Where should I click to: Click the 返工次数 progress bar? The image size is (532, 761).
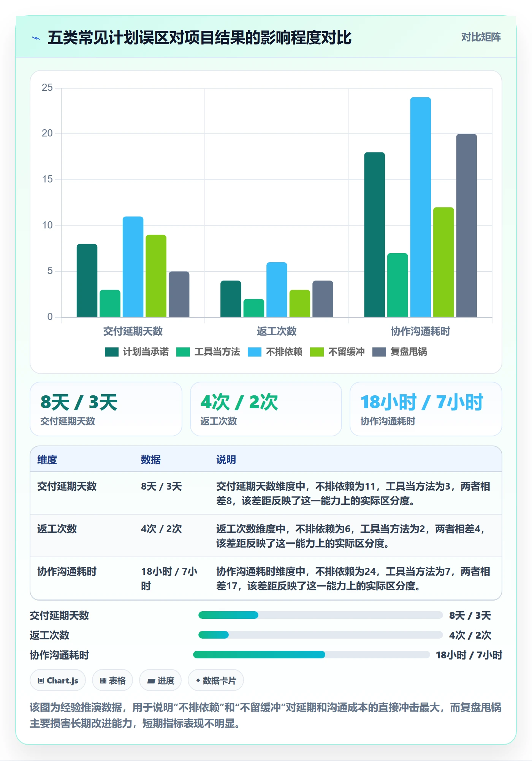click(x=320, y=635)
